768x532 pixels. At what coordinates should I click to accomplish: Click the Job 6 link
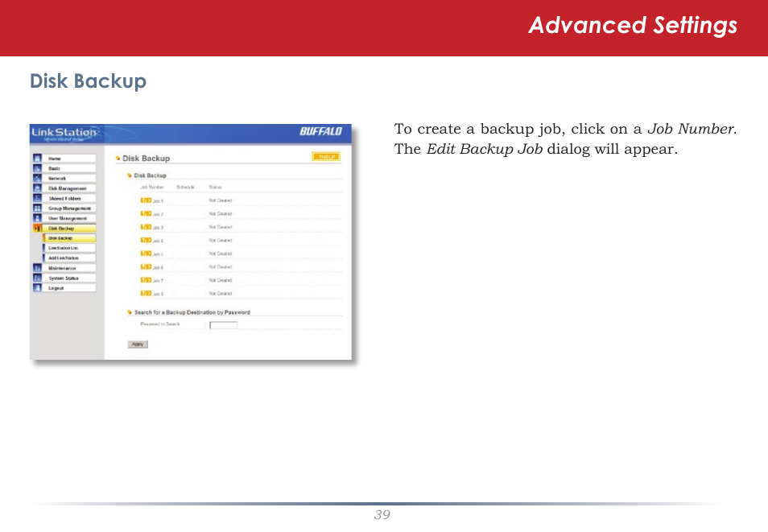click(159, 267)
